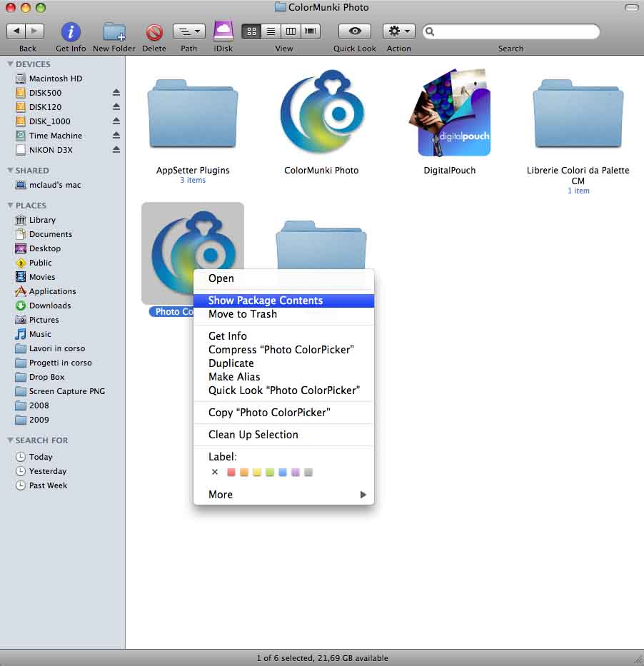
Task: Eject the DISK500 volume
Action: click(x=116, y=93)
